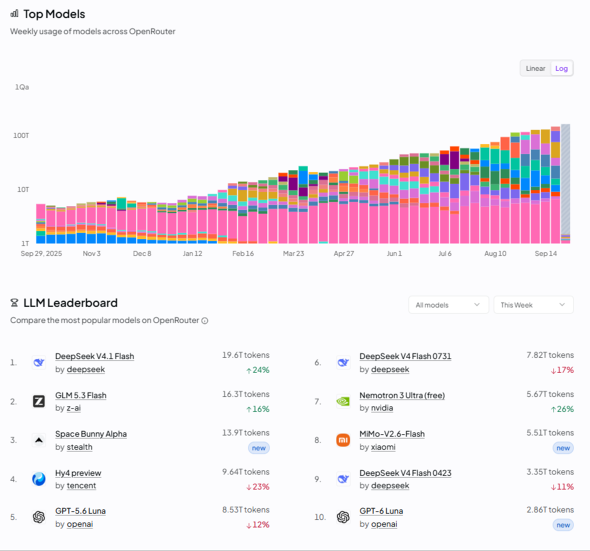
Task: Visit deepseek author under DeepSeek V4.1 Flash
Action: click(x=86, y=370)
